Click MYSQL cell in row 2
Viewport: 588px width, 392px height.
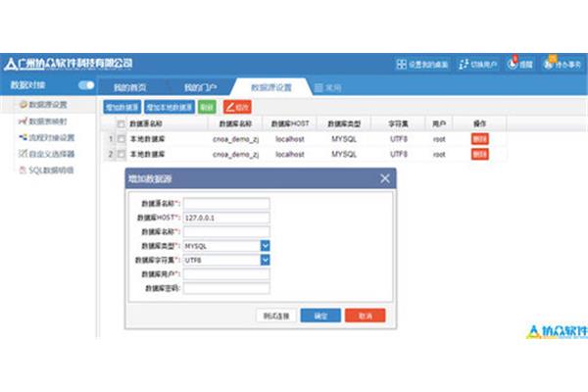pyautogui.click(x=344, y=154)
